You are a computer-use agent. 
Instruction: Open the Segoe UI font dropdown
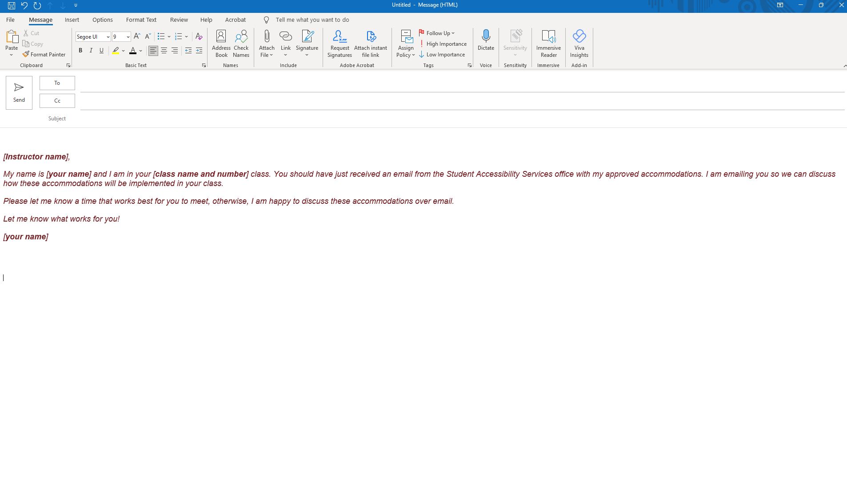click(108, 37)
